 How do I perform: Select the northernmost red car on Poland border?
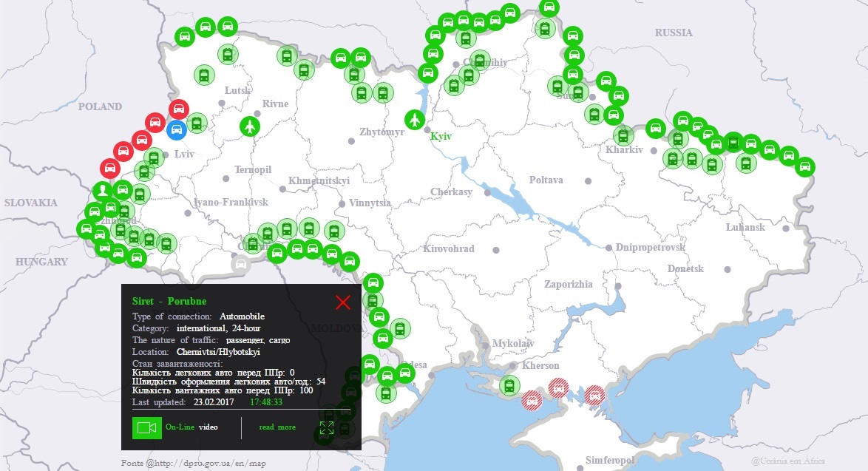tap(179, 109)
